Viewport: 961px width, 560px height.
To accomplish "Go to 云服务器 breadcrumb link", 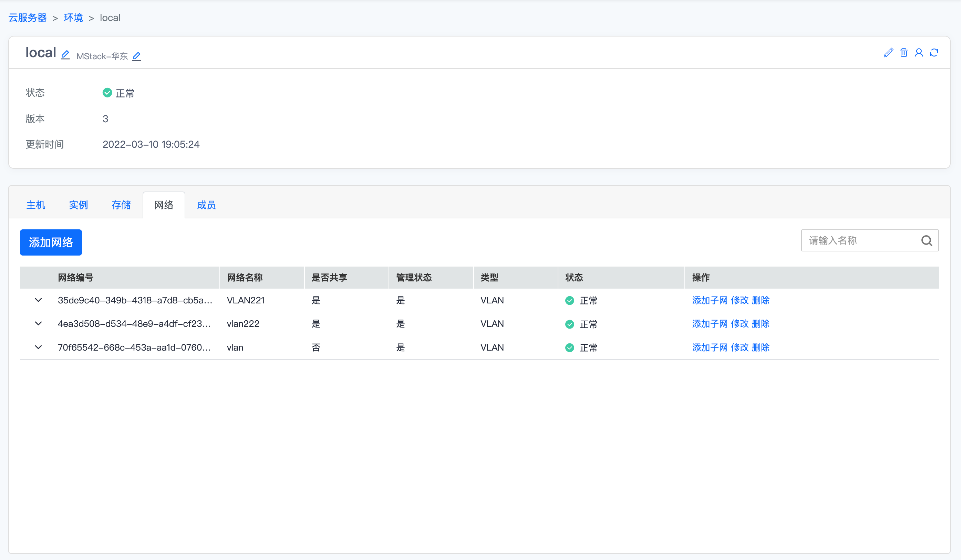I will (28, 18).
